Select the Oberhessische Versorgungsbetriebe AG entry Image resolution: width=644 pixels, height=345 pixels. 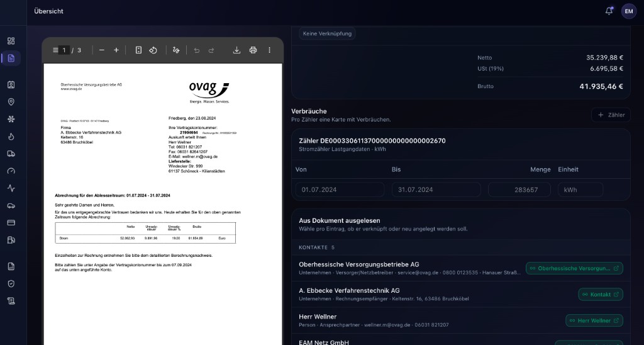click(460, 268)
